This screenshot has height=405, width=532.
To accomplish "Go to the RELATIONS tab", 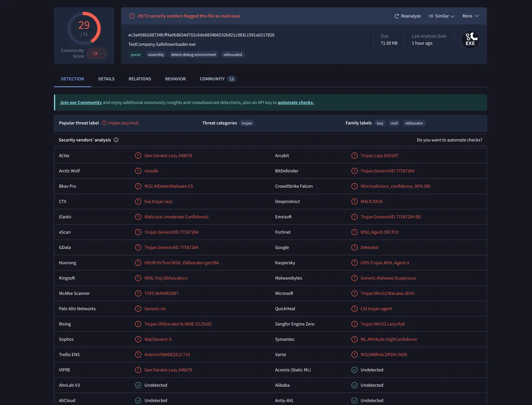I will point(140,79).
